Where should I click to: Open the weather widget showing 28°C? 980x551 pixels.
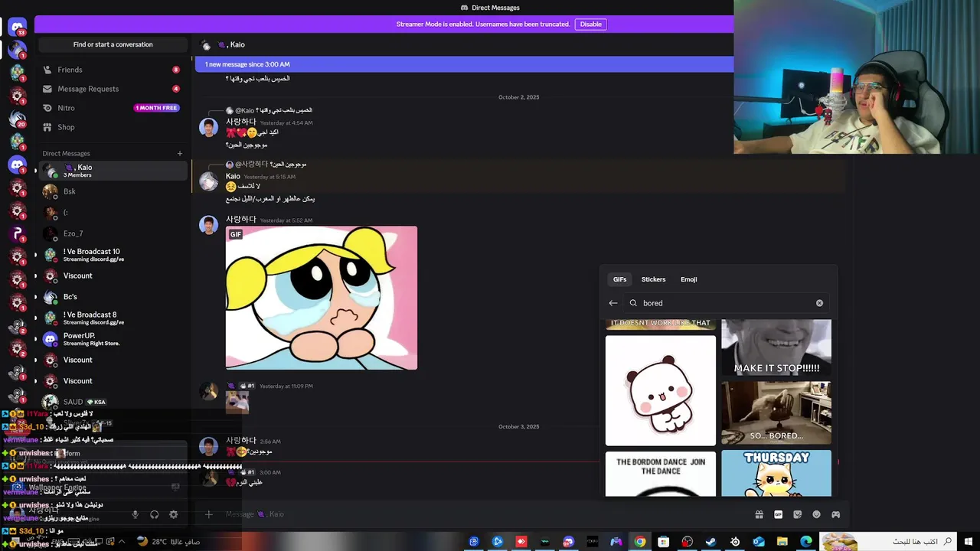(168, 542)
